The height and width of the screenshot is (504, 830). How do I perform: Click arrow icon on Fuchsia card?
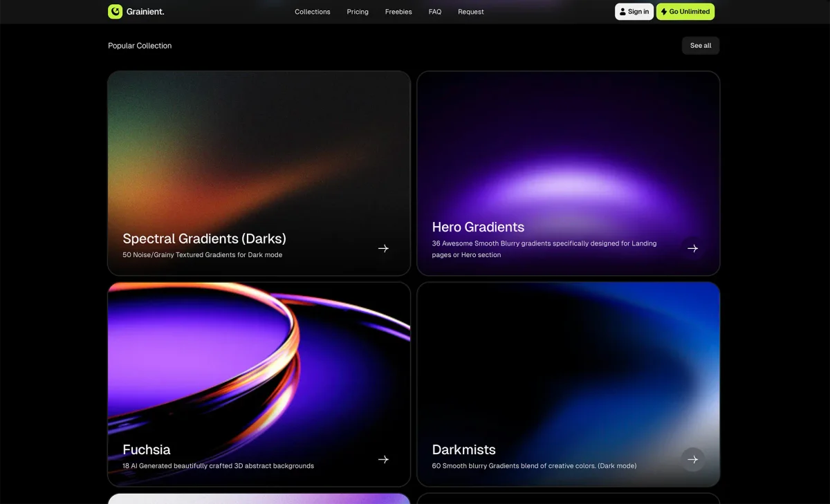(x=383, y=459)
